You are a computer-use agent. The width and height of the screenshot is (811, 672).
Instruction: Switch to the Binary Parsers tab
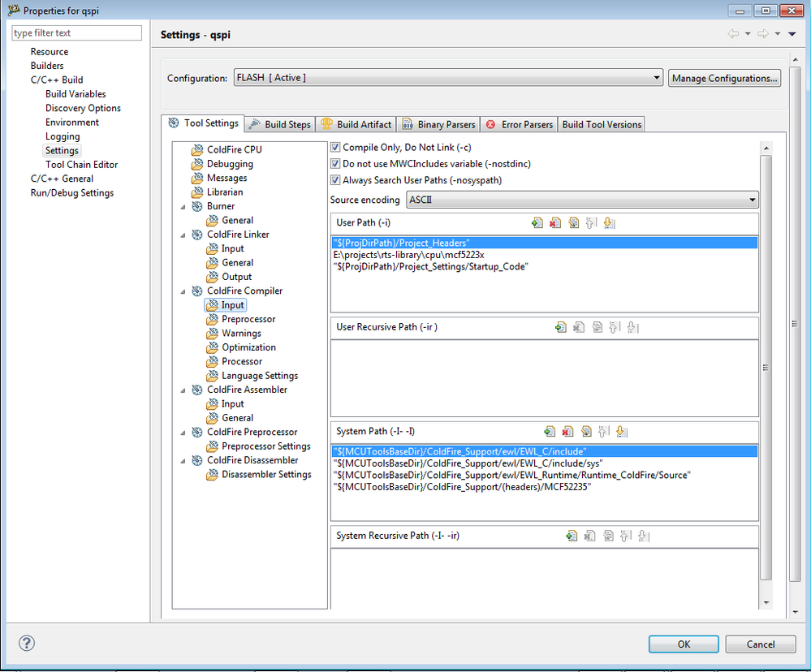point(438,124)
